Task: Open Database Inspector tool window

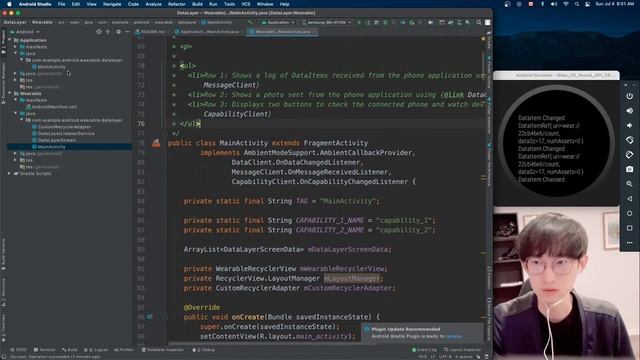Action: 163,350
